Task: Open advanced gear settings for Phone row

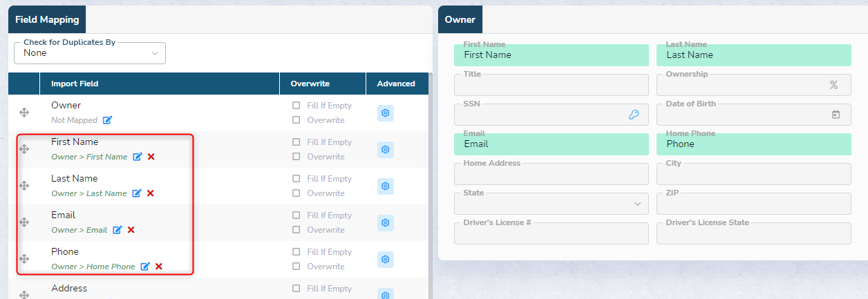Action: coord(386,259)
